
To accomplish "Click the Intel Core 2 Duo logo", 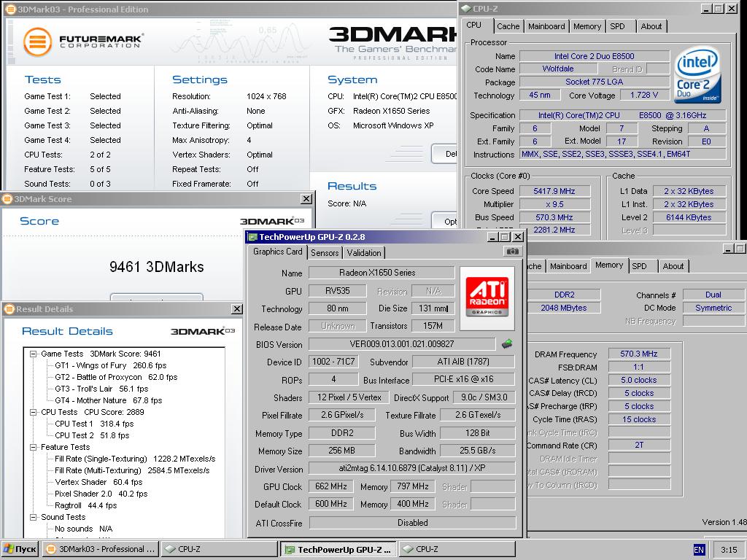I will tap(698, 75).
